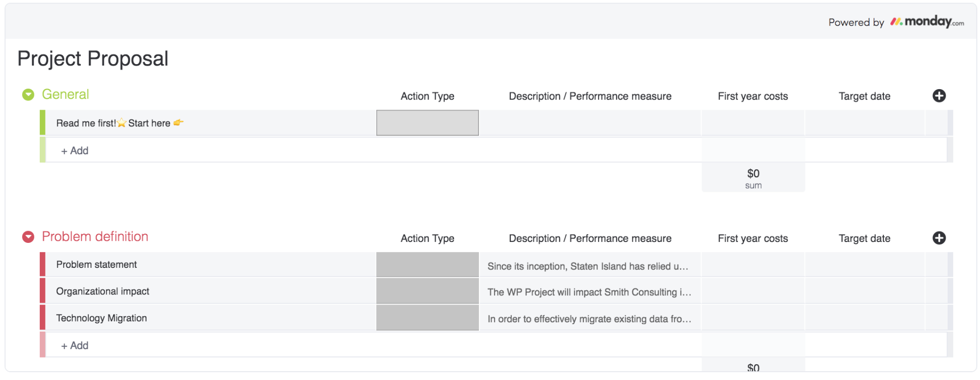This screenshot has height=380, width=980.
Task: Open description 'Since its inception, Staten Island...'
Action: point(588,266)
